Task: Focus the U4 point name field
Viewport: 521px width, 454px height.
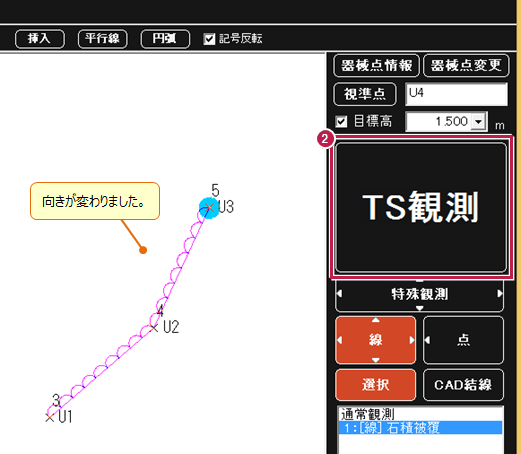Action: coord(456,94)
